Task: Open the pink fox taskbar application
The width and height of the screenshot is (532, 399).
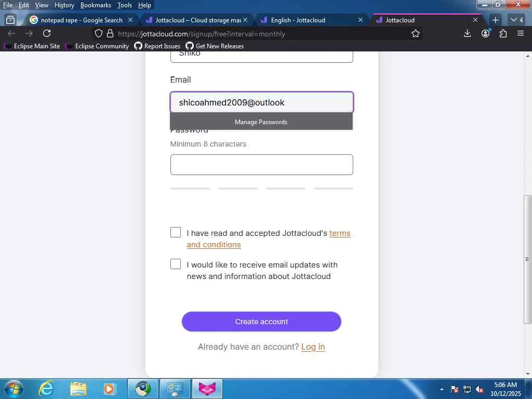Action: 207,389
